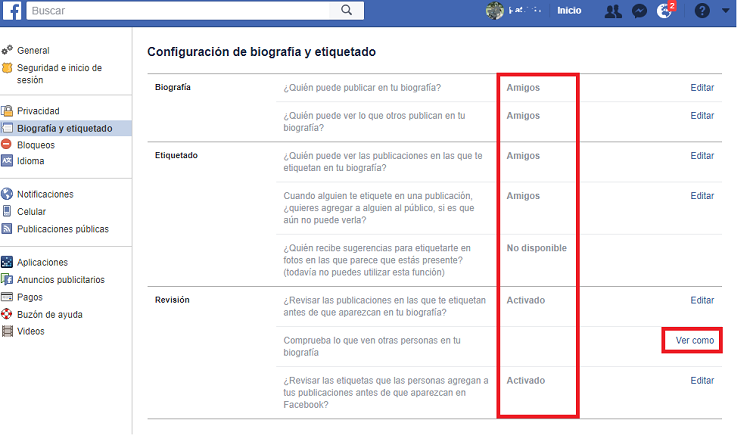Click the Notificaciones globe icon in sidebar
Screen dimensions: 750x448
click(7, 194)
